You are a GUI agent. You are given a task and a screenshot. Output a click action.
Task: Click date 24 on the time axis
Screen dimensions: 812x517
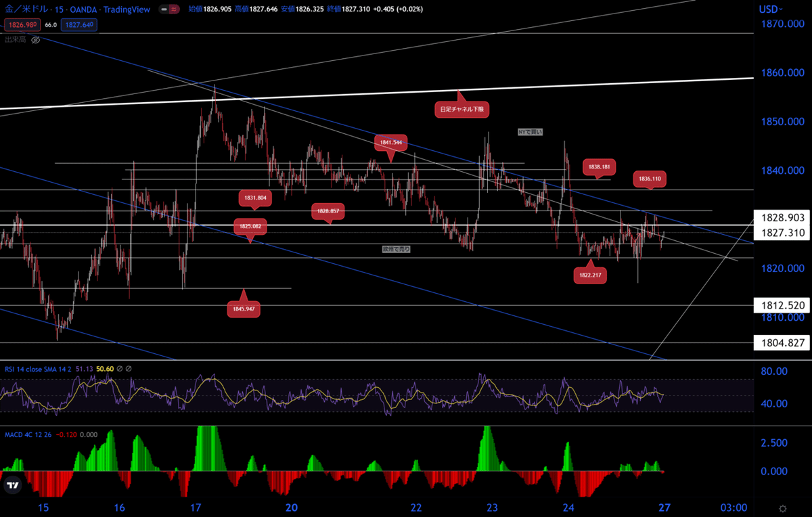point(568,508)
